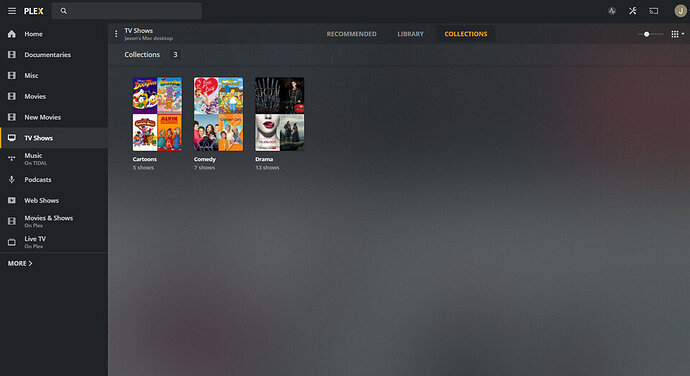
Task: Click the Music TIDAL icon
Action: pyautogui.click(x=12, y=159)
